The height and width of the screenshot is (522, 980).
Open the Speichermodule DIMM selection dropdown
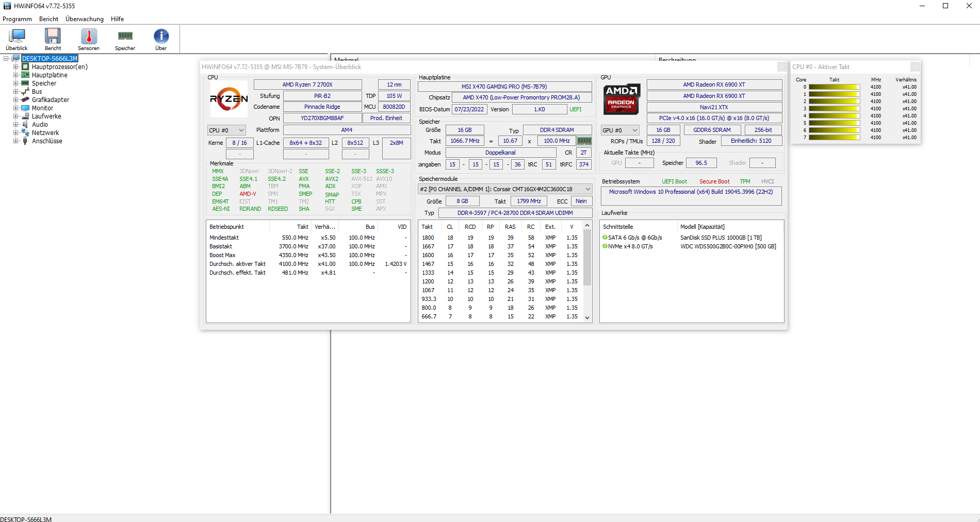[x=505, y=189]
